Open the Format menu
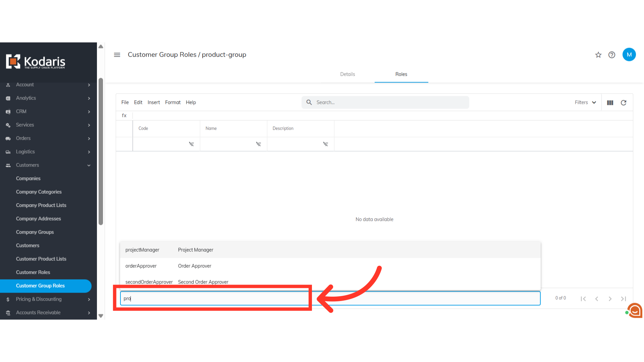 click(x=173, y=102)
